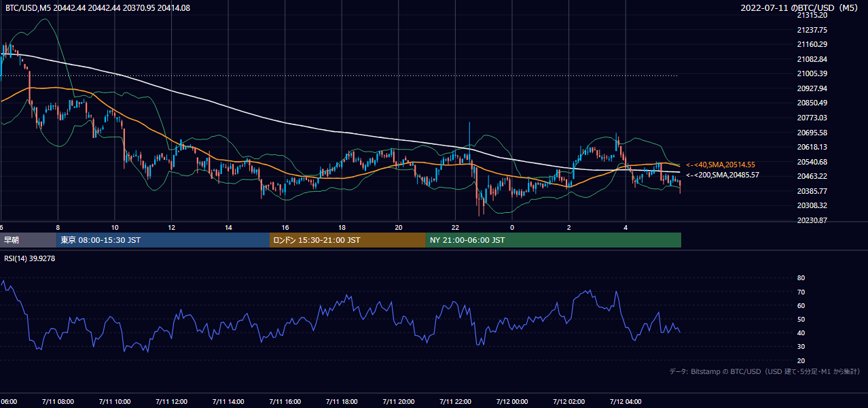Click the 20230.87 price axis label
The image size is (868, 408).
coord(812,220)
